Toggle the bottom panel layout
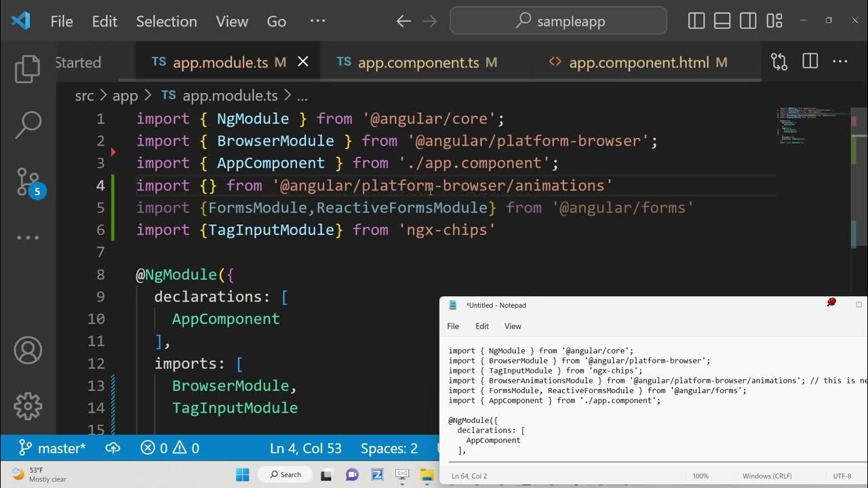 point(722,21)
